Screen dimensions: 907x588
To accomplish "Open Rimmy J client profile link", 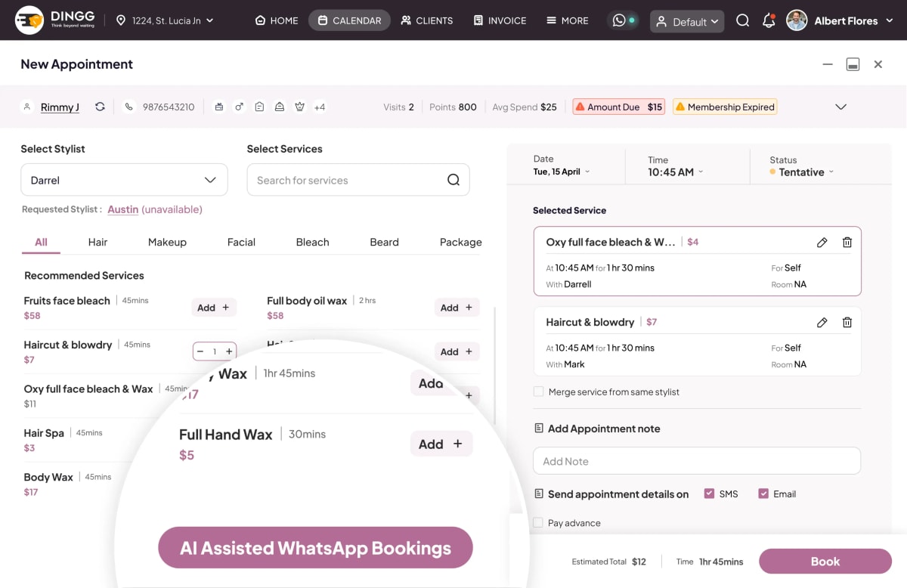I will point(60,107).
